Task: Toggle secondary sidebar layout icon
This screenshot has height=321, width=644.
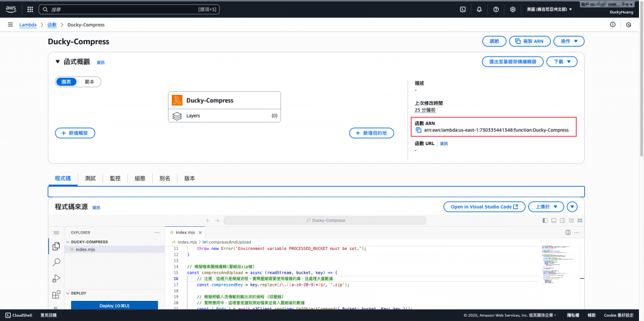Action: [x=563, y=220]
